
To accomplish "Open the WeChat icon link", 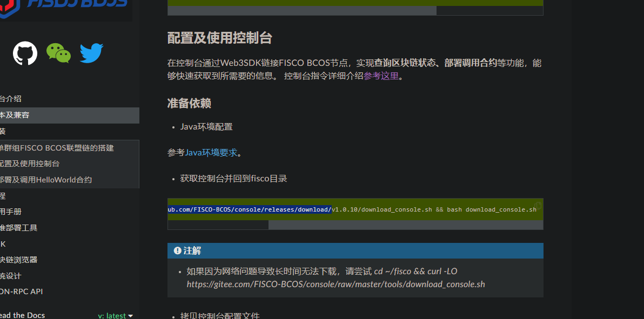I will click(58, 53).
